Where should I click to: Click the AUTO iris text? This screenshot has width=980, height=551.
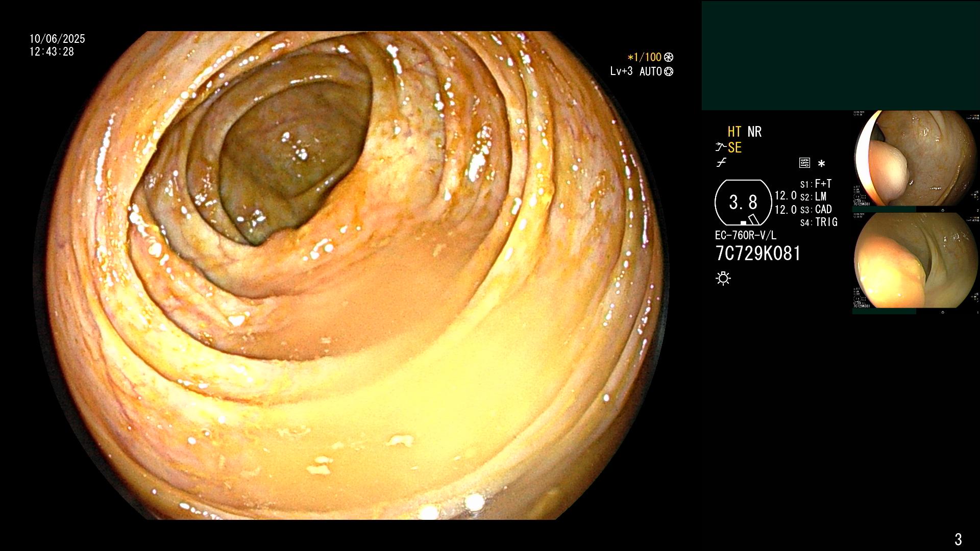[651, 71]
